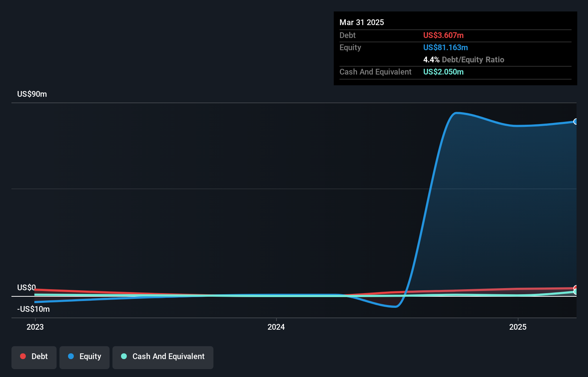The image size is (588, 377).
Task: Toggle the Equity series legend button
Action: pyautogui.click(x=85, y=357)
